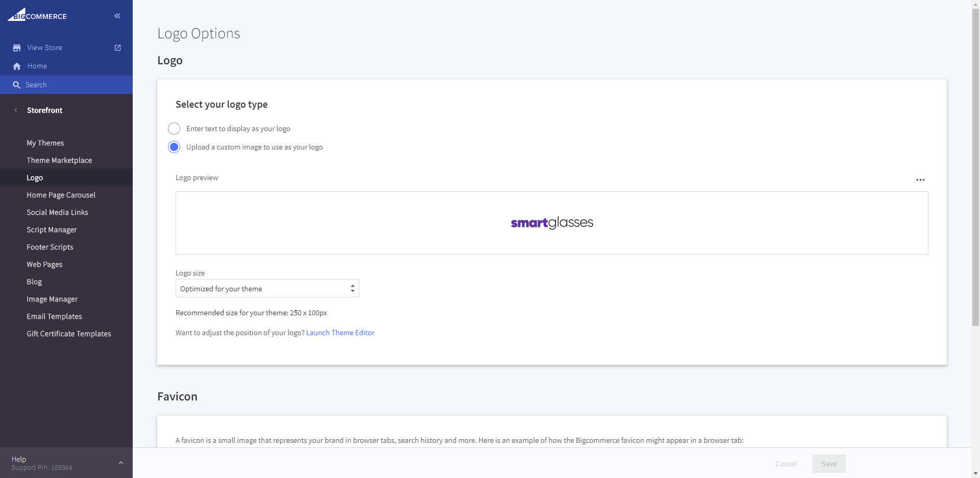This screenshot has height=478, width=980.
Task: Expand the Help menu chevron
Action: [x=121, y=463]
